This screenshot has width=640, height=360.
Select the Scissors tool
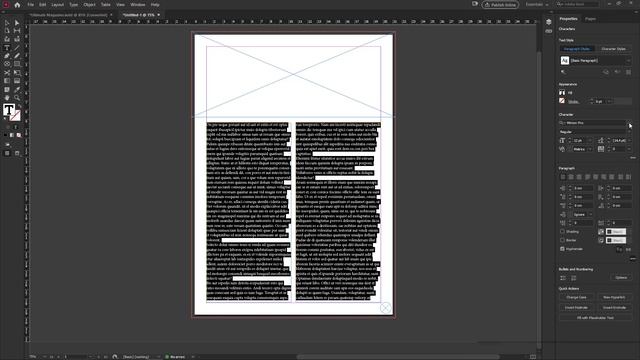[7, 73]
